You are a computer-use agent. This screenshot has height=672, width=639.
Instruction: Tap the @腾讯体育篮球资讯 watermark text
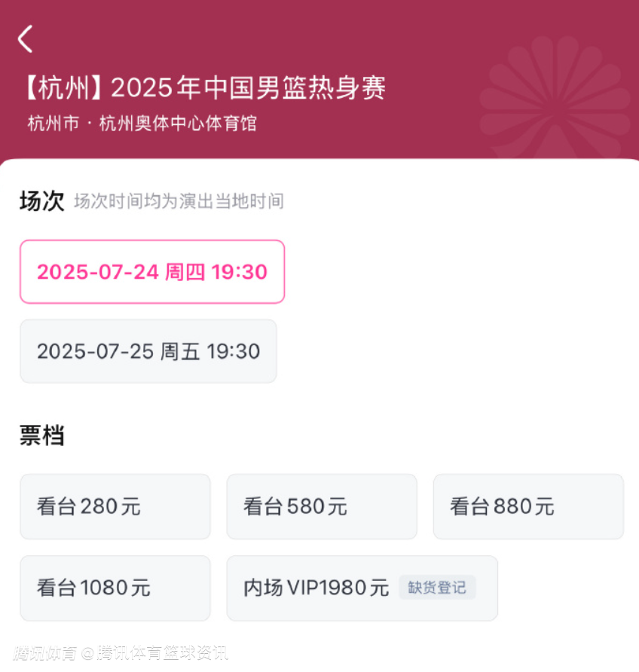pyautogui.click(x=155, y=653)
